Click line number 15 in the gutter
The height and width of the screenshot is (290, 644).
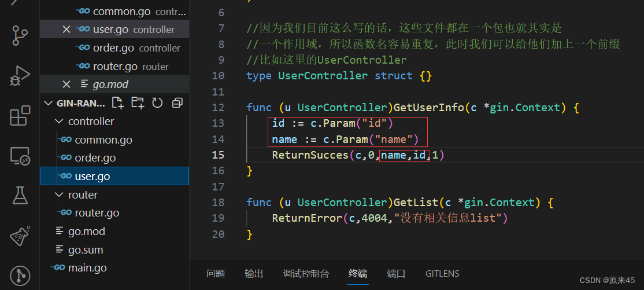[x=219, y=155]
